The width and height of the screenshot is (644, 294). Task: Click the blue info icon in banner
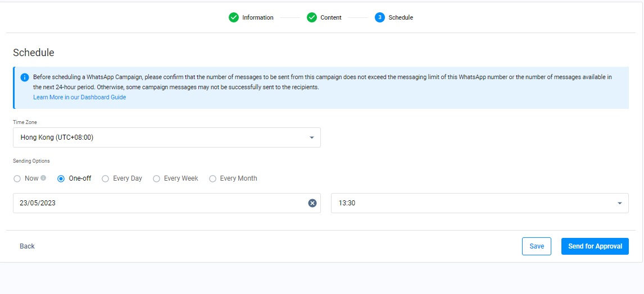[25, 77]
